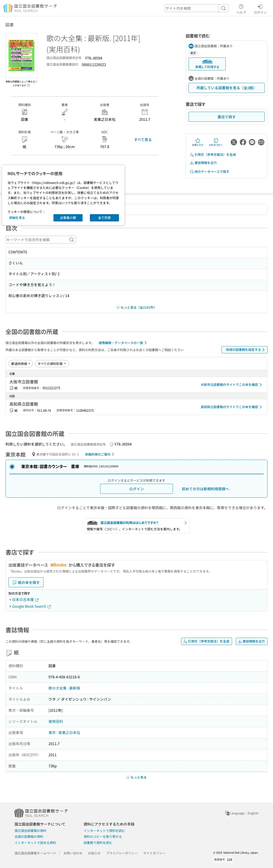Click the book cover thumbnail

click(x=21, y=55)
